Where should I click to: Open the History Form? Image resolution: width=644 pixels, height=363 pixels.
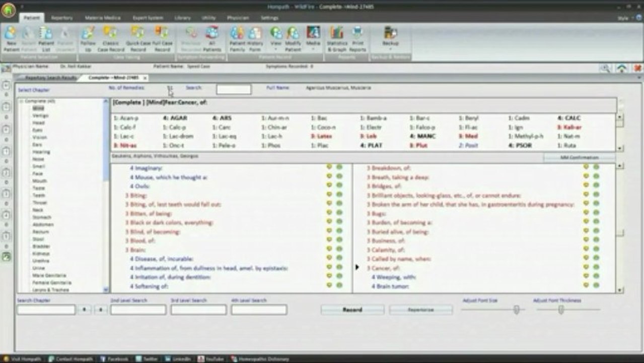point(255,39)
